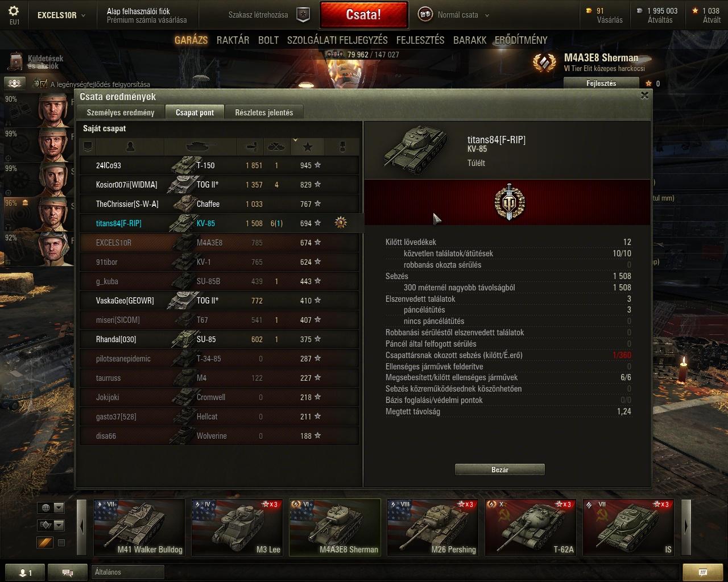The image size is (728, 582).
Task: Open the Részletes jelentés tab
Action: pyautogui.click(x=264, y=113)
